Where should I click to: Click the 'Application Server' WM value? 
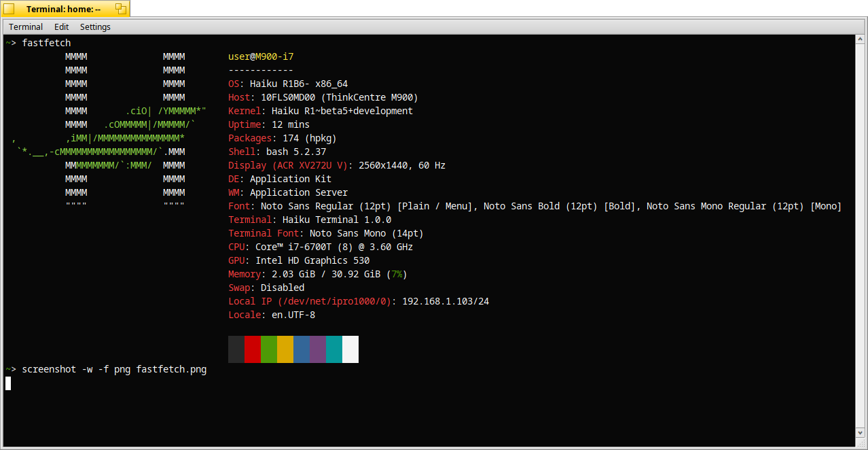[299, 192]
